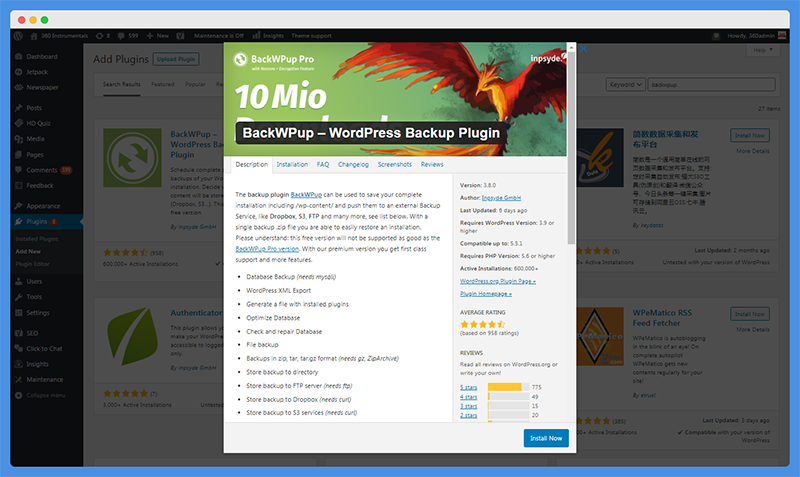The width and height of the screenshot is (800, 477).
Task: Close the plugin details modal
Action: [584, 48]
